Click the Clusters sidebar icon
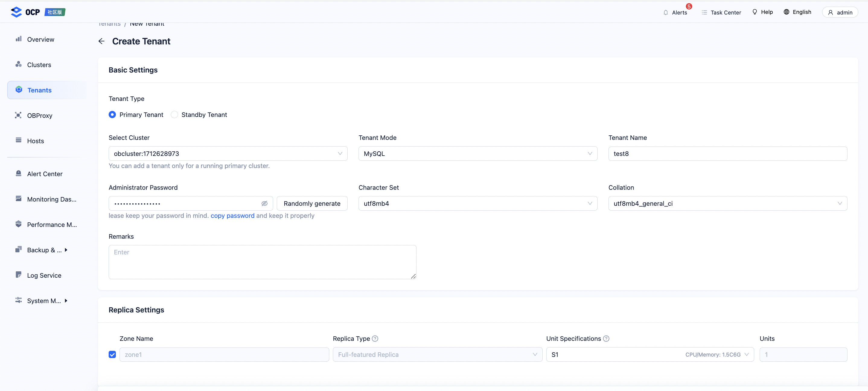 point(18,64)
